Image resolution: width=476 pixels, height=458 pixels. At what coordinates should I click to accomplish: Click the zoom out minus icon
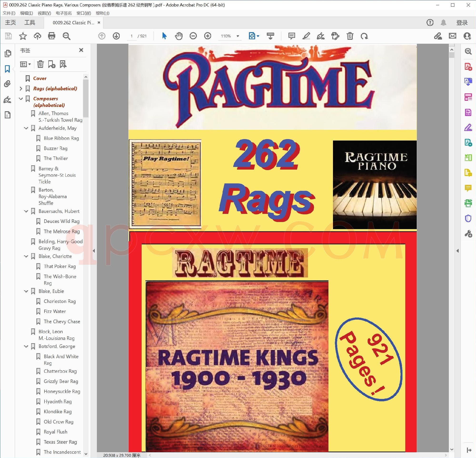pos(193,36)
